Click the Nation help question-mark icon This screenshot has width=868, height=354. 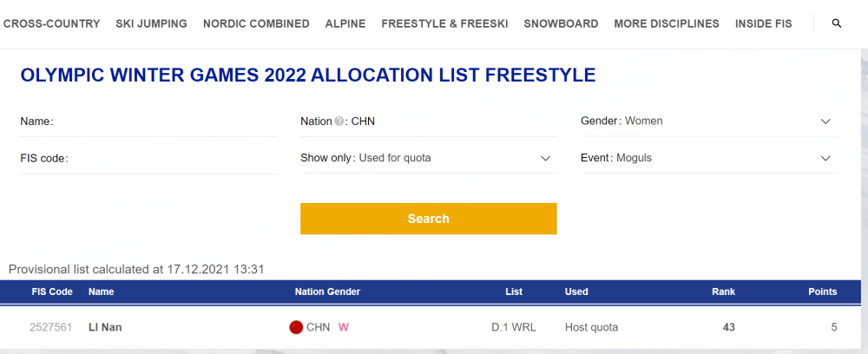point(339,121)
